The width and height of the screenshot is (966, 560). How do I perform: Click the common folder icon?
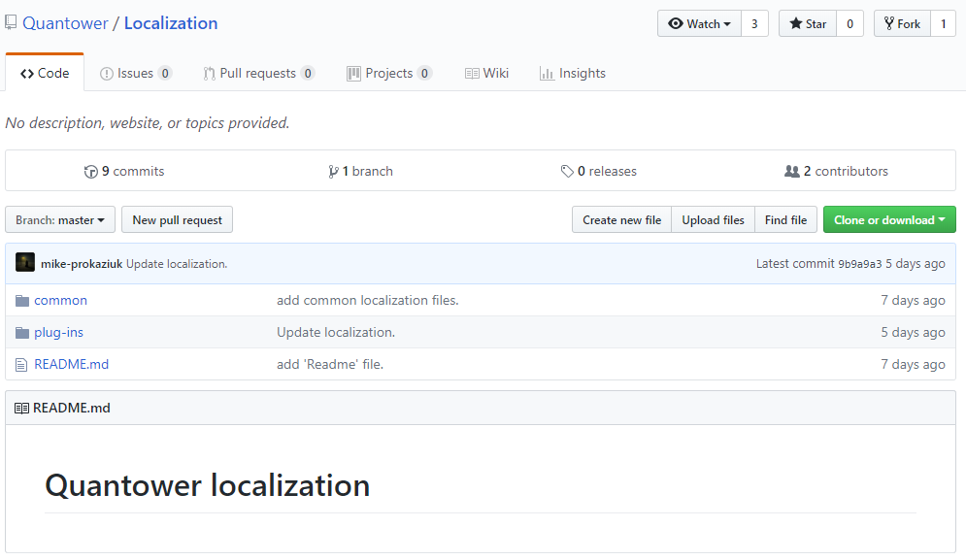pyautogui.click(x=22, y=301)
